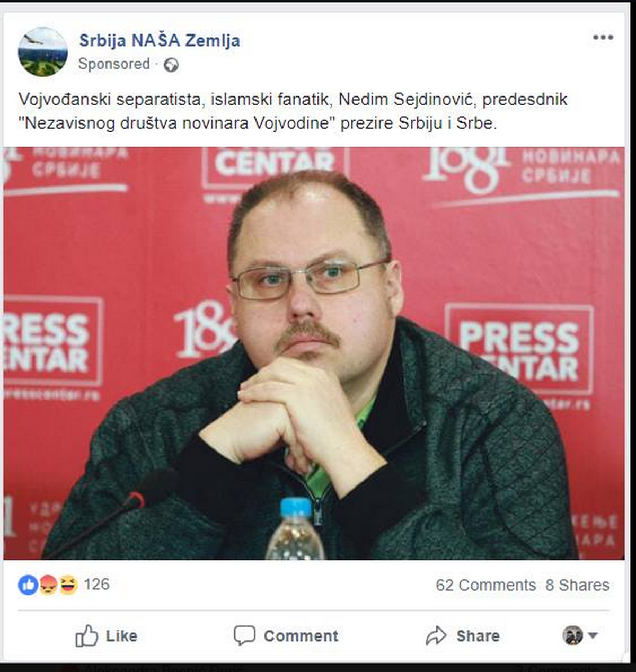Click the Sponsored label

[114, 64]
